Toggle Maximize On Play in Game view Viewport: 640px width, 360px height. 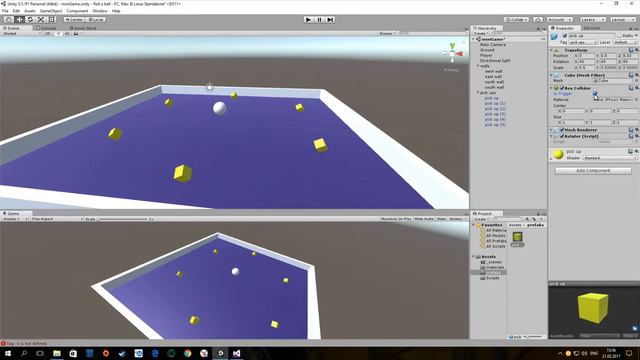click(x=396, y=219)
